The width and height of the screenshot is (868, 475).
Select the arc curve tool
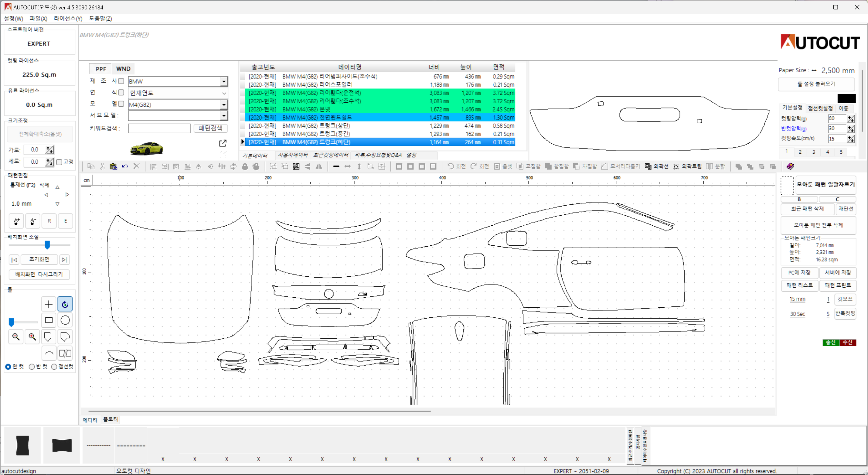tap(49, 353)
